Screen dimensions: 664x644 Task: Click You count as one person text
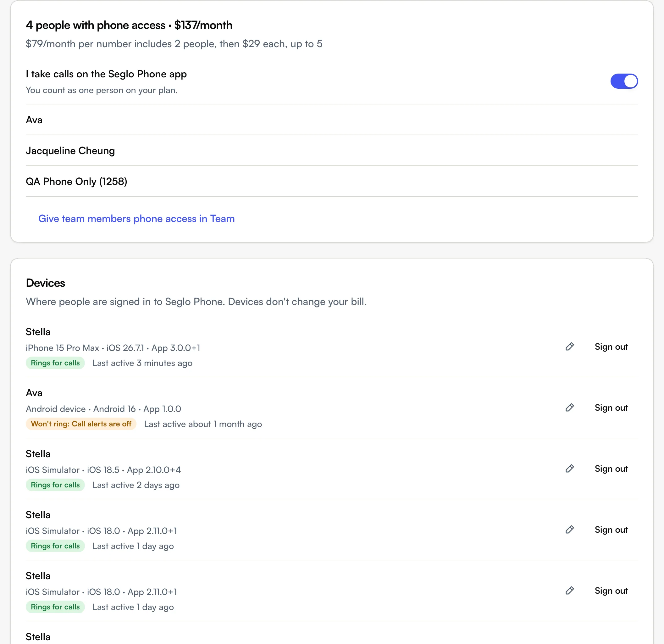pyautogui.click(x=102, y=90)
